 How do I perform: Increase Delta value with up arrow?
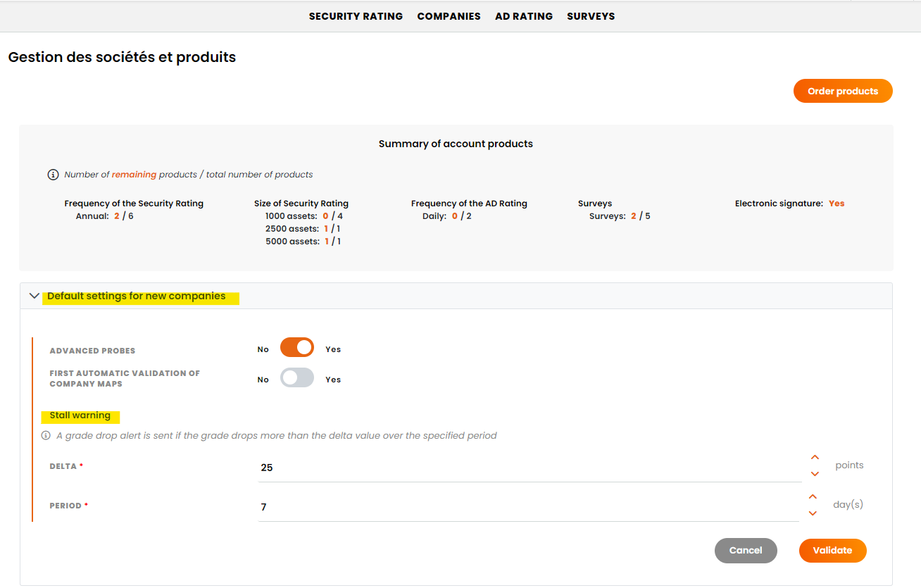815,458
